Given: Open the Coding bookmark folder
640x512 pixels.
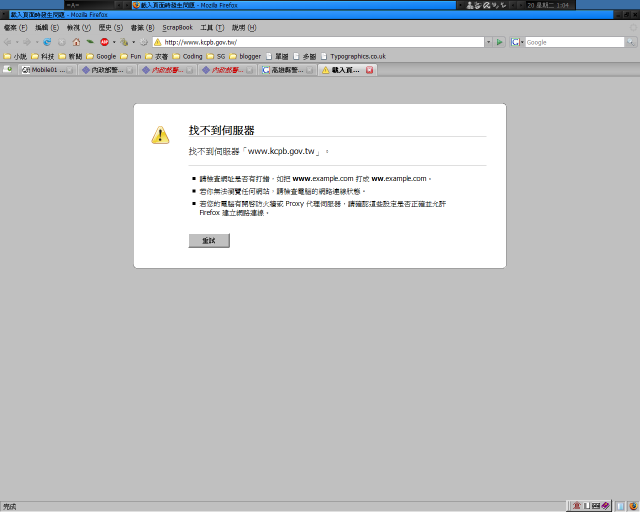Looking at the screenshot, I should tap(187, 56).
